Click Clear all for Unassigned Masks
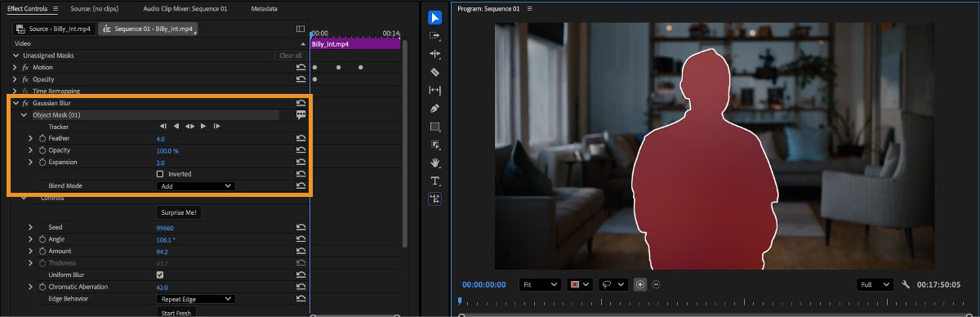Image resolution: width=980 pixels, height=317 pixels. click(x=290, y=56)
